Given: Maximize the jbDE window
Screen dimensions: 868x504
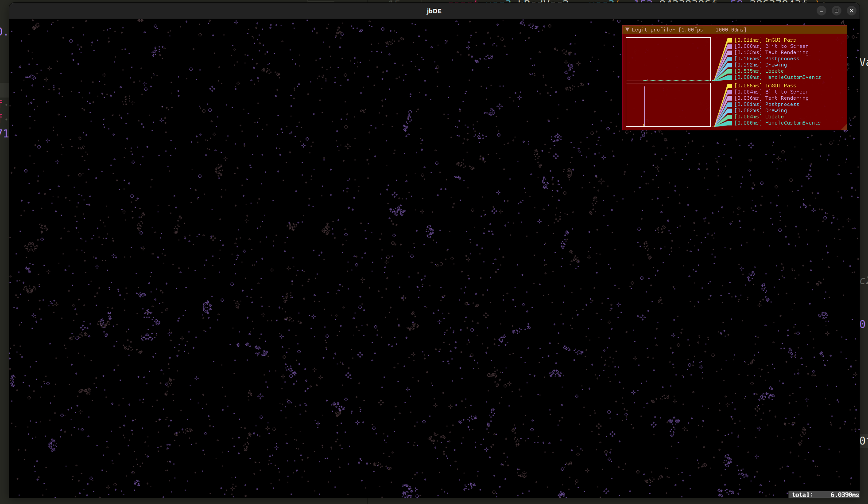Looking at the screenshot, I should click(x=836, y=11).
